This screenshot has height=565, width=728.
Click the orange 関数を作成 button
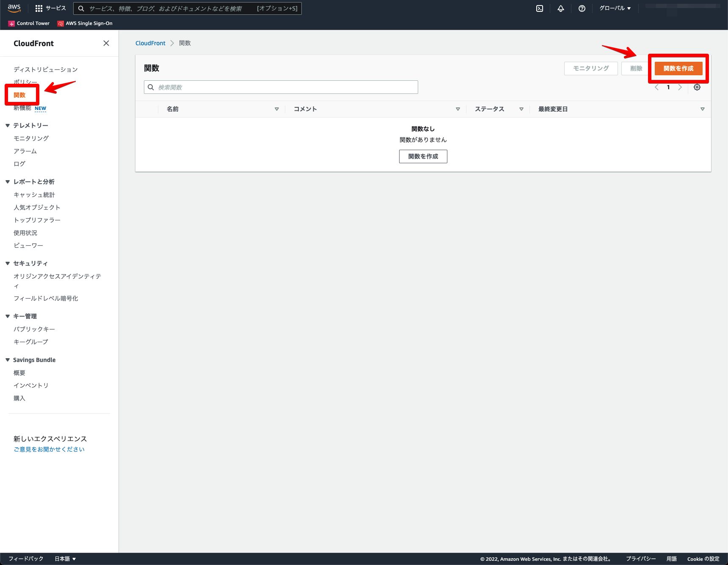point(678,69)
